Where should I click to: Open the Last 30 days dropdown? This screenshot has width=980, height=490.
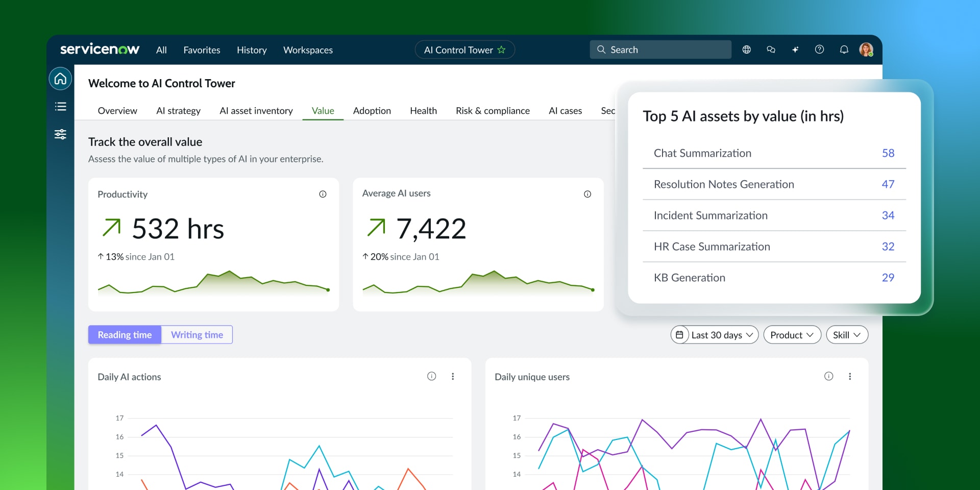pos(714,334)
